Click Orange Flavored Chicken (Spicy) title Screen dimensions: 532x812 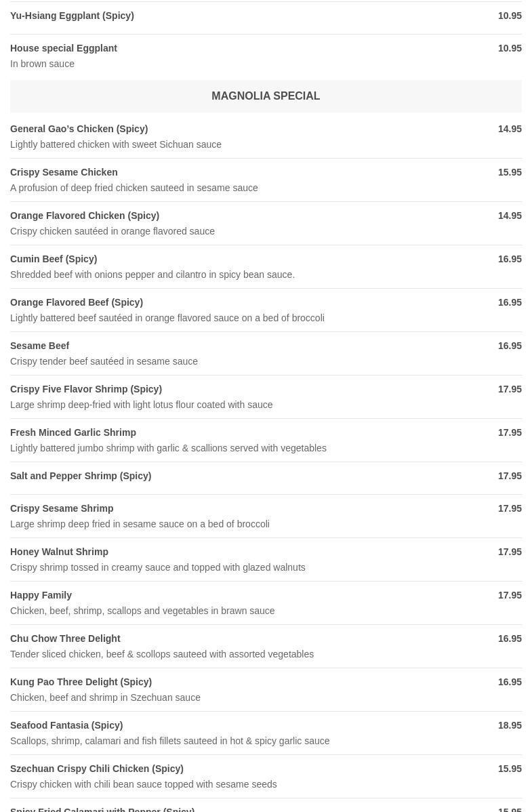(85, 216)
